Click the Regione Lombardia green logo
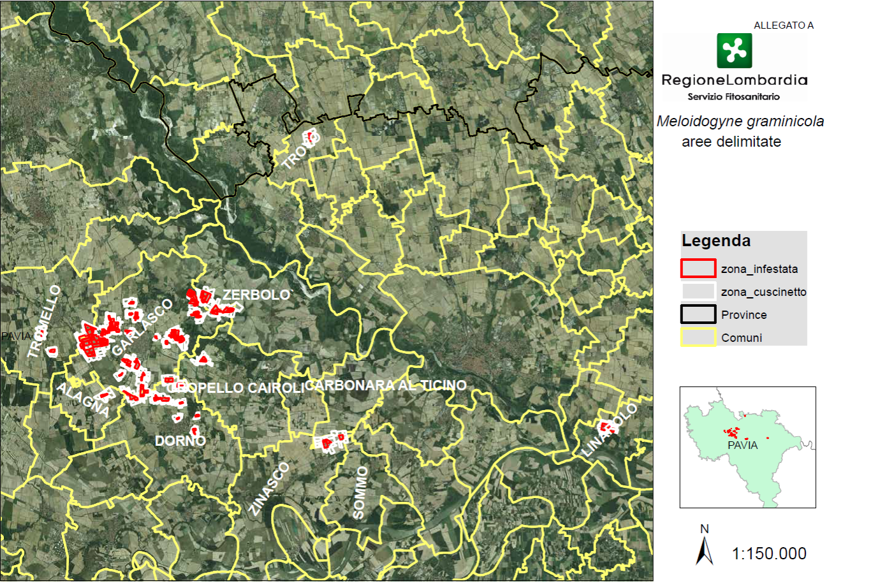 pos(735,51)
